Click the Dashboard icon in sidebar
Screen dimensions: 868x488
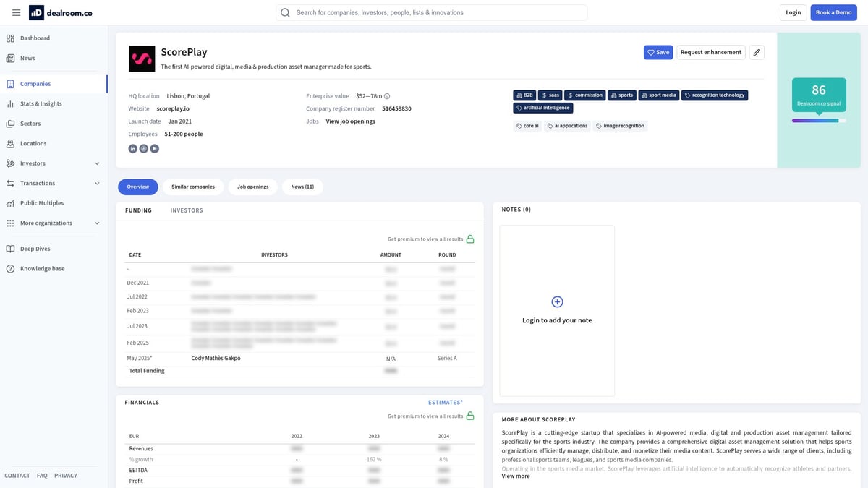coord(10,38)
